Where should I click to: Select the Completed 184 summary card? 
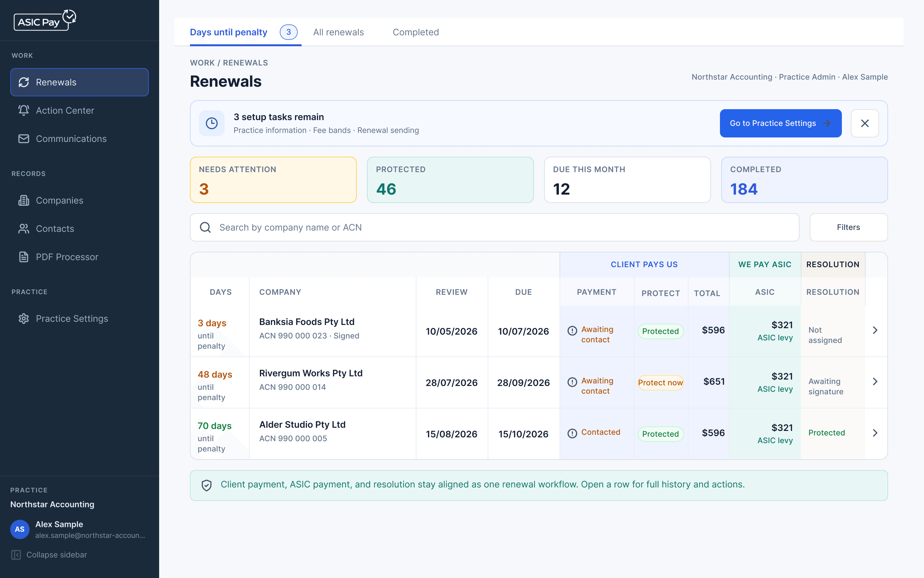[x=805, y=180]
